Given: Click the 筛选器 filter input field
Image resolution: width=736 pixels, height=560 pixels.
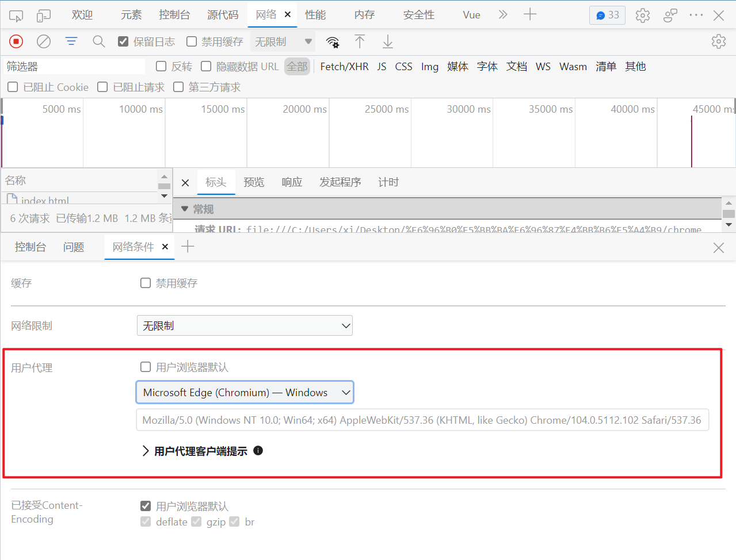Looking at the screenshot, I should [75, 67].
